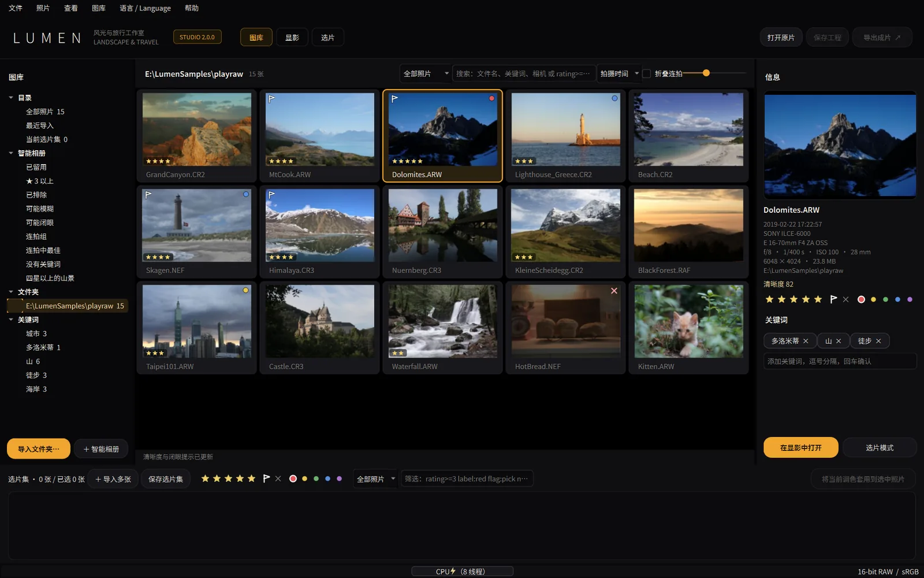
Task: Adjust the thumbnail size slider handle
Action: pyautogui.click(x=706, y=73)
